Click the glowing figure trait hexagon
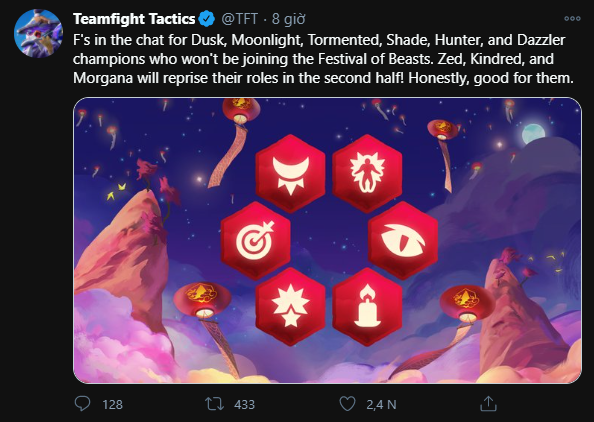The height and width of the screenshot is (422, 594). 367,173
